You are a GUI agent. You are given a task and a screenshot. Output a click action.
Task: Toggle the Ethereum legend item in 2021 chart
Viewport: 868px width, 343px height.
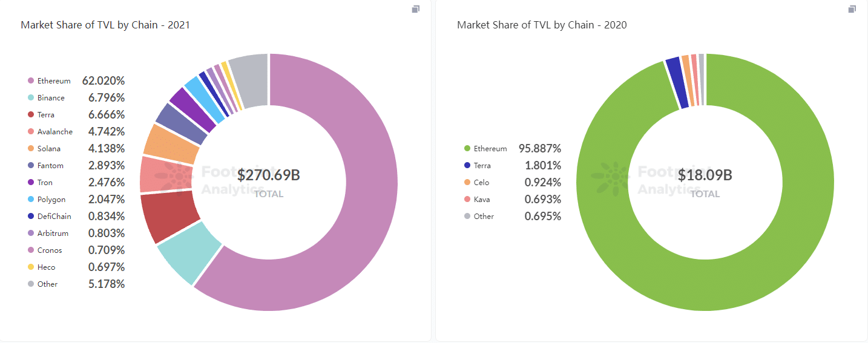click(x=53, y=81)
